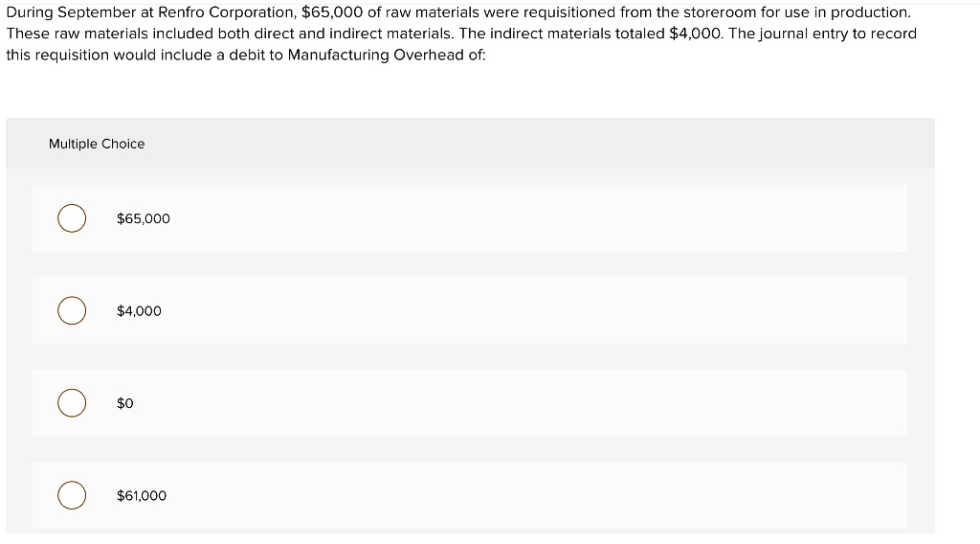Image resolution: width=980 pixels, height=544 pixels.
Task: Click the $0 answer label text
Action: [x=125, y=403]
